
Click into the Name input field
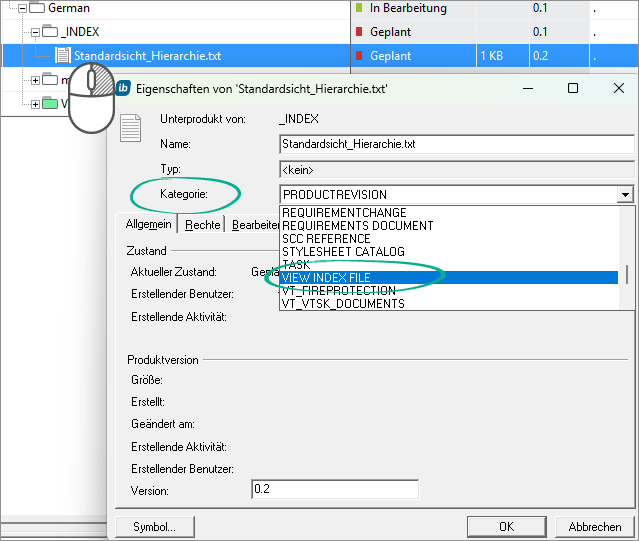(455, 144)
